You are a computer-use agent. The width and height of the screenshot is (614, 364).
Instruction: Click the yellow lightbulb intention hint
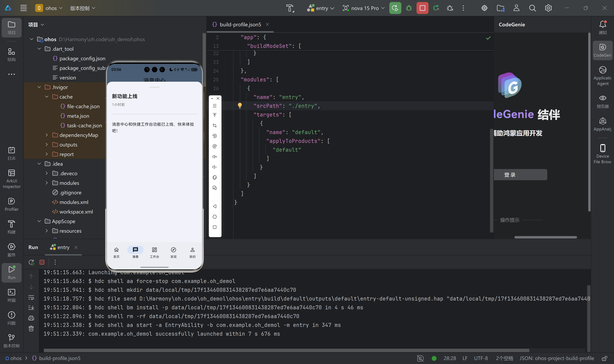click(x=240, y=106)
